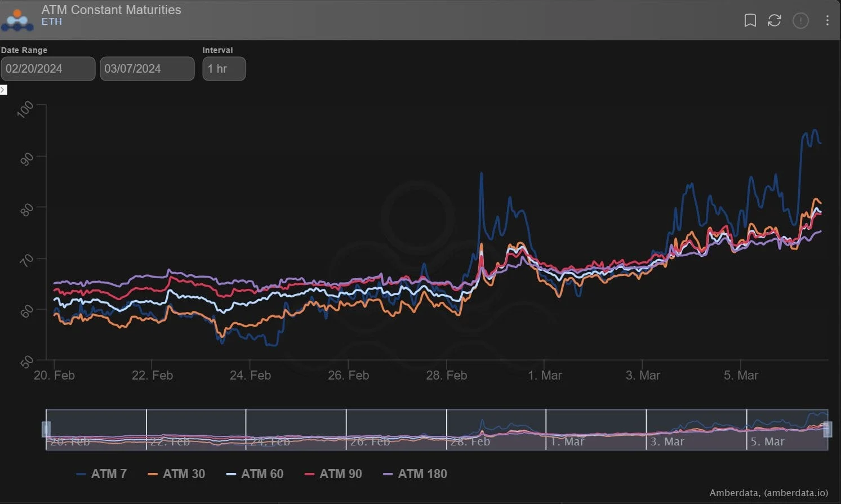The width and height of the screenshot is (841, 504).
Task: Click the Amberdata logo icon
Action: pyautogui.click(x=17, y=20)
